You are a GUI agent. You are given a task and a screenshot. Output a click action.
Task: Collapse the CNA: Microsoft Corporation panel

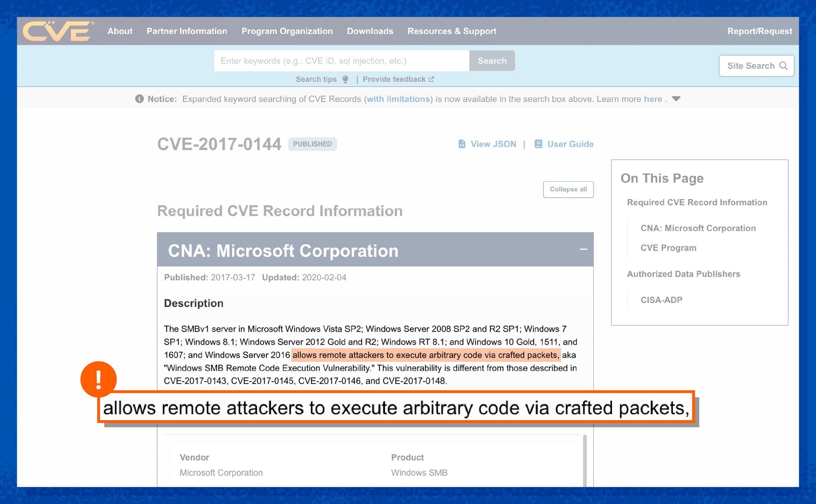(x=583, y=249)
